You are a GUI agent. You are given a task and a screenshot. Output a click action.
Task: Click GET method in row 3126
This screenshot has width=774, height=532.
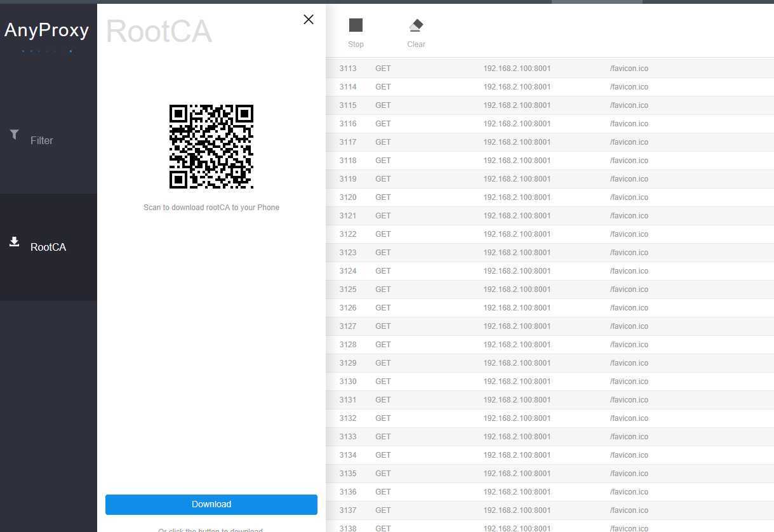tap(383, 308)
